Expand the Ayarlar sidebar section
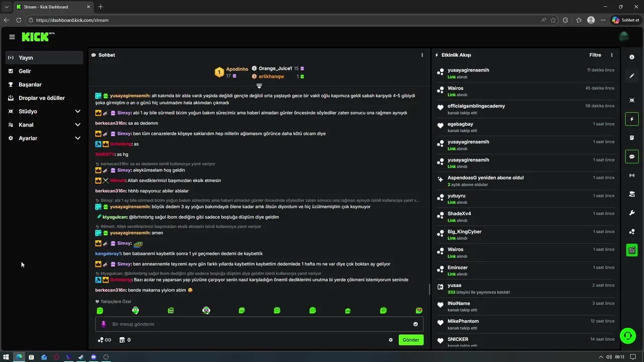Viewport: 644px width, 362px height. (x=78, y=138)
